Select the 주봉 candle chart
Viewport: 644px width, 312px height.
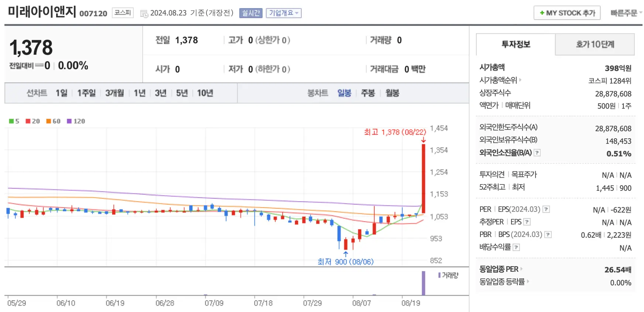[368, 93]
